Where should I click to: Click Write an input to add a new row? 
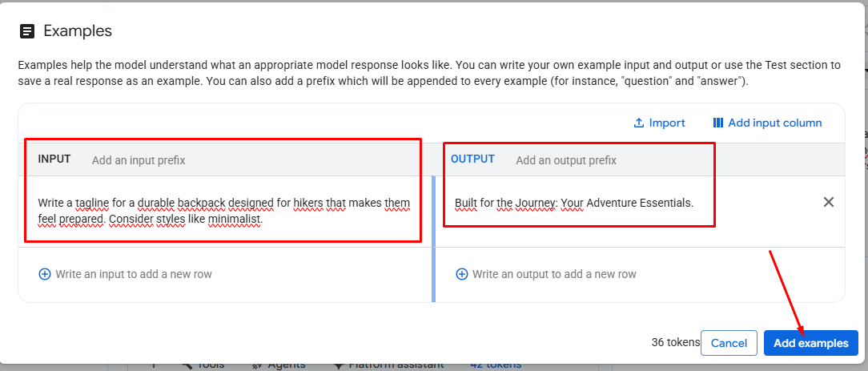coord(134,274)
